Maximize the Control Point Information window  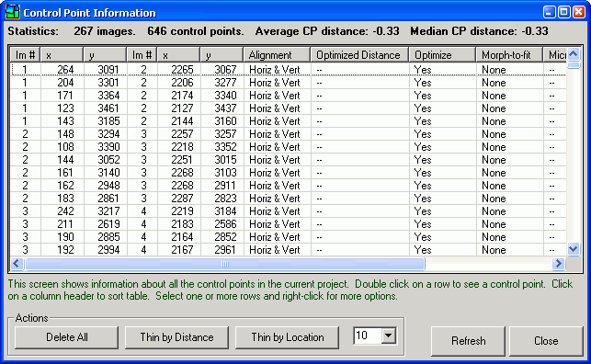click(563, 12)
